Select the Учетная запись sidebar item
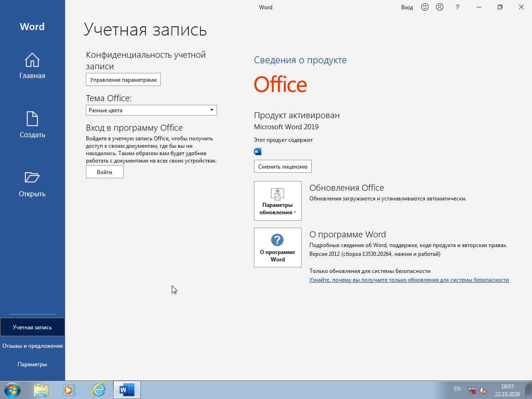 coord(32,327)
